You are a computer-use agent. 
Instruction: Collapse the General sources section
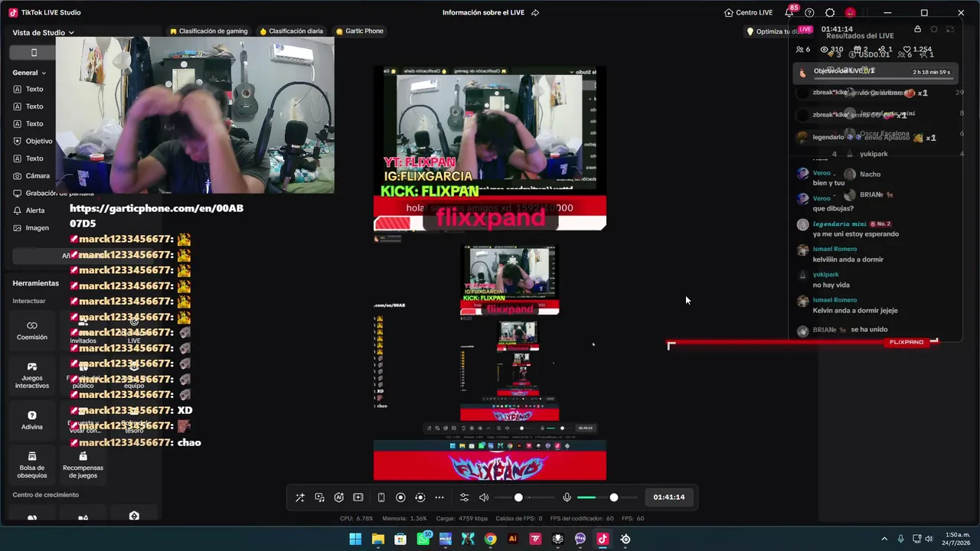pyautogui.click(x=29, y=73)
